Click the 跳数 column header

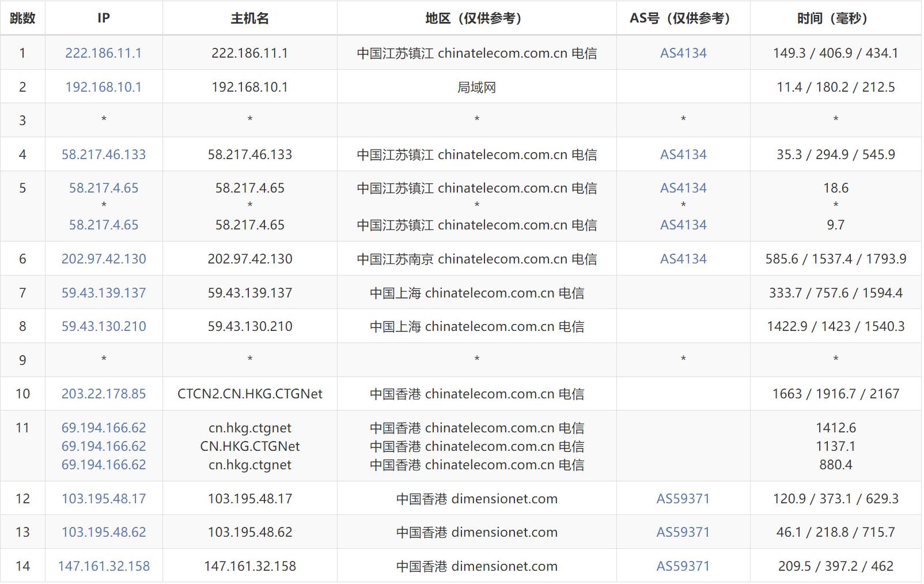coord(22,18)
